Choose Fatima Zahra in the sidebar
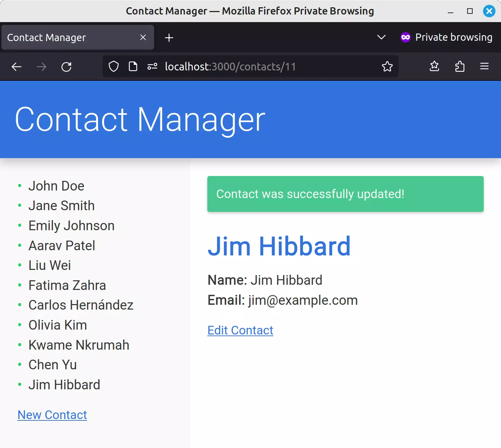 click(67, 285)
